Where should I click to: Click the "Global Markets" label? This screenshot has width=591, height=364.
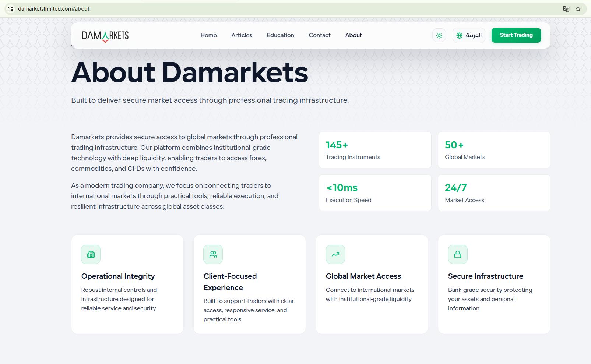point(465,157)
